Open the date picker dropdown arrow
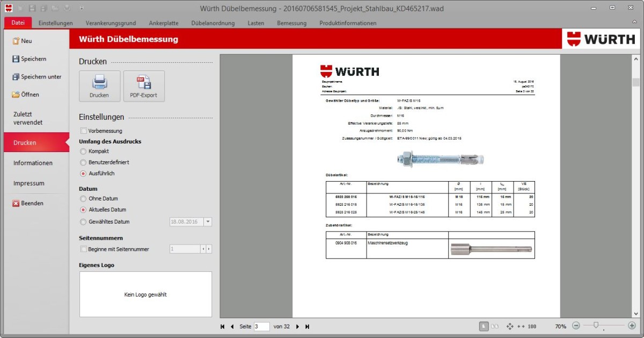644x338 pixels. click(x=208, y=221)
